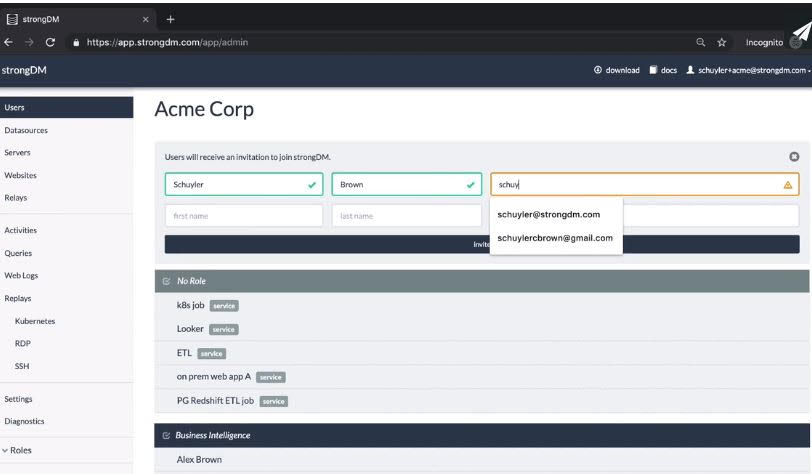This screenshot has height=474, width=812.
Task: Click the email field containing schuy
Action: click(x=645, y=184)
